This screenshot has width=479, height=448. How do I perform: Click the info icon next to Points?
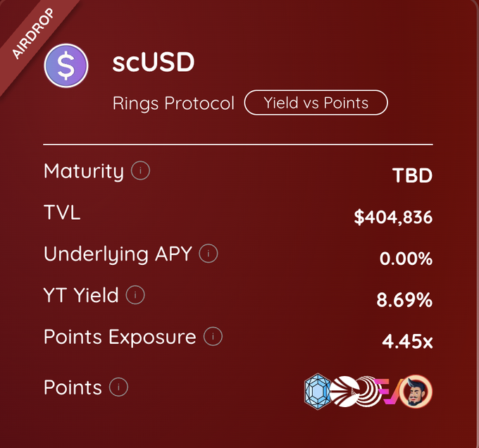pyautogui.click(x=118, y=387)
